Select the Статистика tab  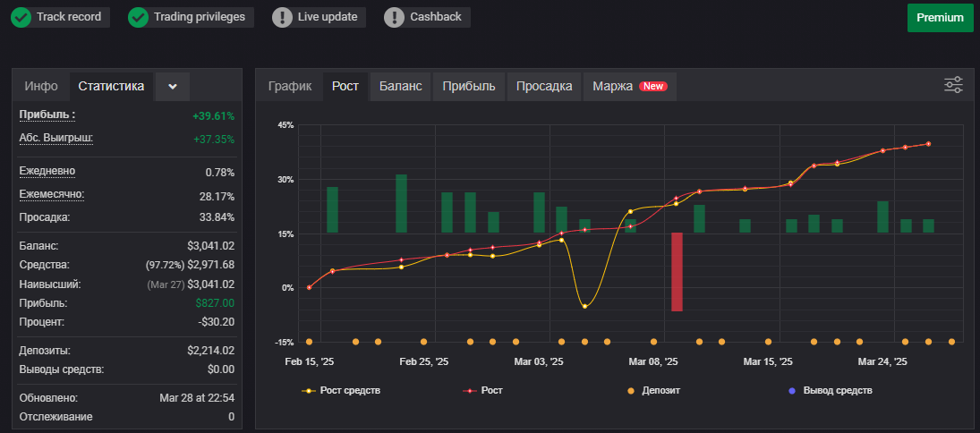point(111,86)
